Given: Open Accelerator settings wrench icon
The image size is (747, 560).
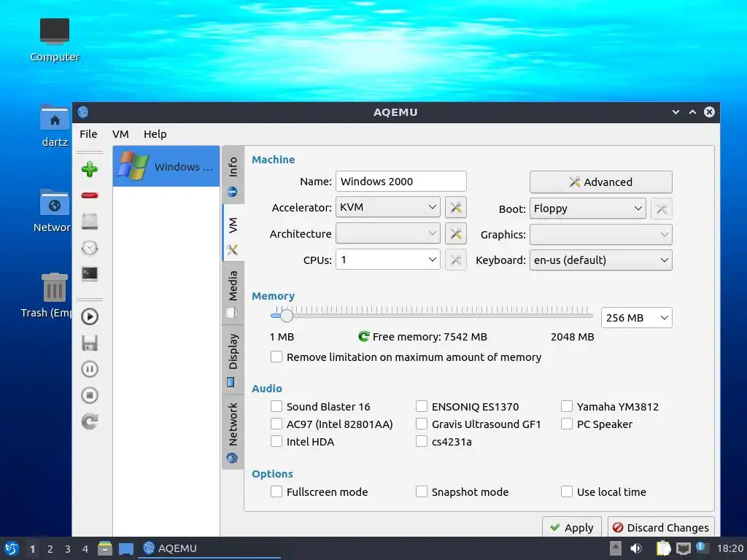Looking at the screenshot, I should [x=455, y=207].
